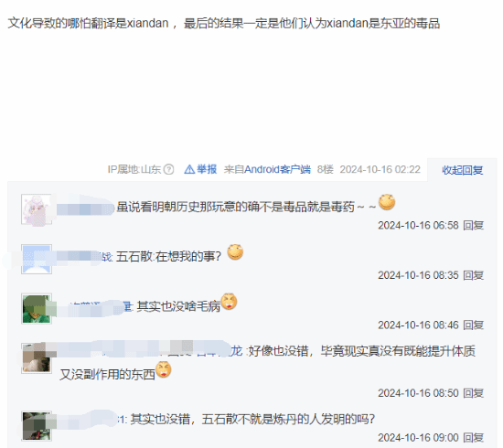The image size is (503, 448).
Task: Reply to the 08:46 comment
Action: (473, 325)
